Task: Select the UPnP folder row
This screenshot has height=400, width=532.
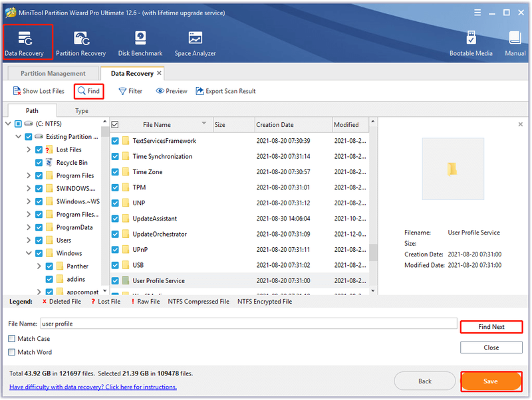Action: coord(239,249)
